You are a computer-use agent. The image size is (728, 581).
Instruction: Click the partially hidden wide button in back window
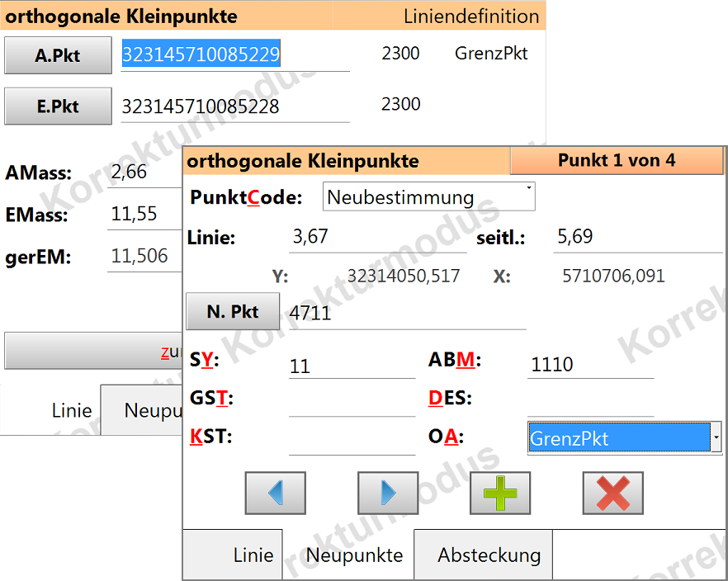pyautogui.click(x=93, y=351)
